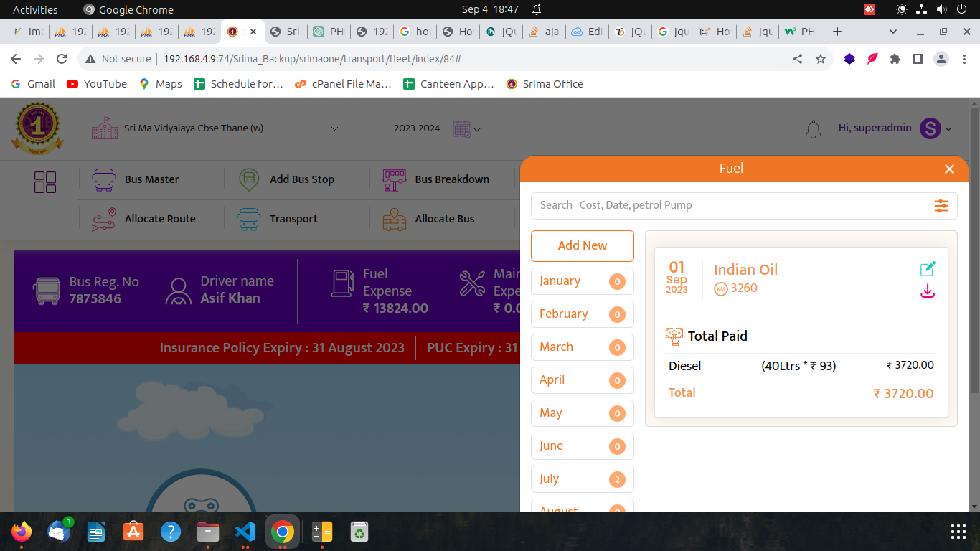Image resolution: width=980 pixels, height=551 pixels.
Task: Launch Firefox from the dock
Action: (x=22, y=532)
